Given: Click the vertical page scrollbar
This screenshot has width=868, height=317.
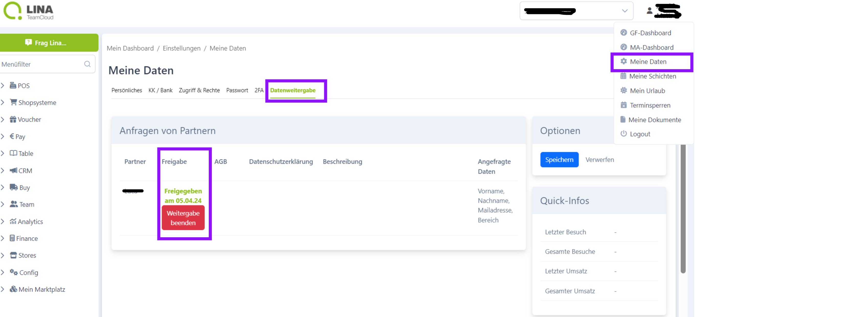Looking at the screenshot, I should [x=683, y=209].
